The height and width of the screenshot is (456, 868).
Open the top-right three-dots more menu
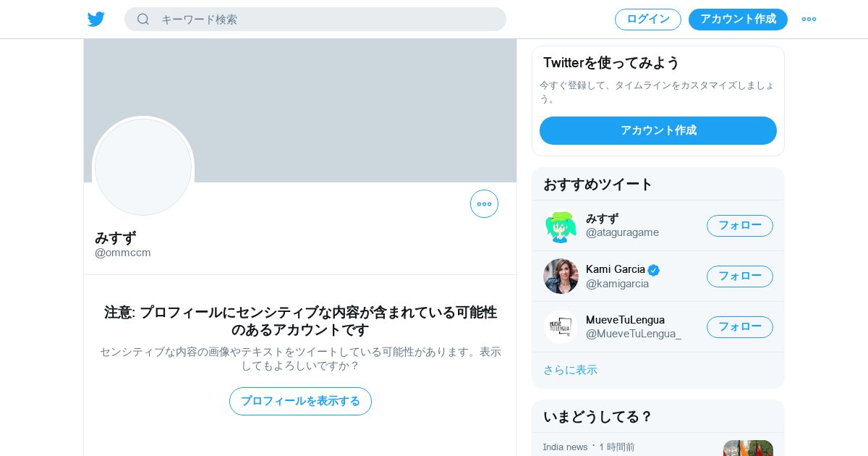coord(809,19)
